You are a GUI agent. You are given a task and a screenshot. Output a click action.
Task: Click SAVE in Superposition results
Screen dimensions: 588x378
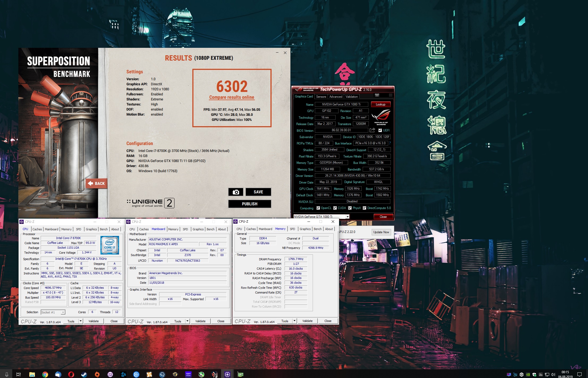pyautogui.click(x=258, y=192)
